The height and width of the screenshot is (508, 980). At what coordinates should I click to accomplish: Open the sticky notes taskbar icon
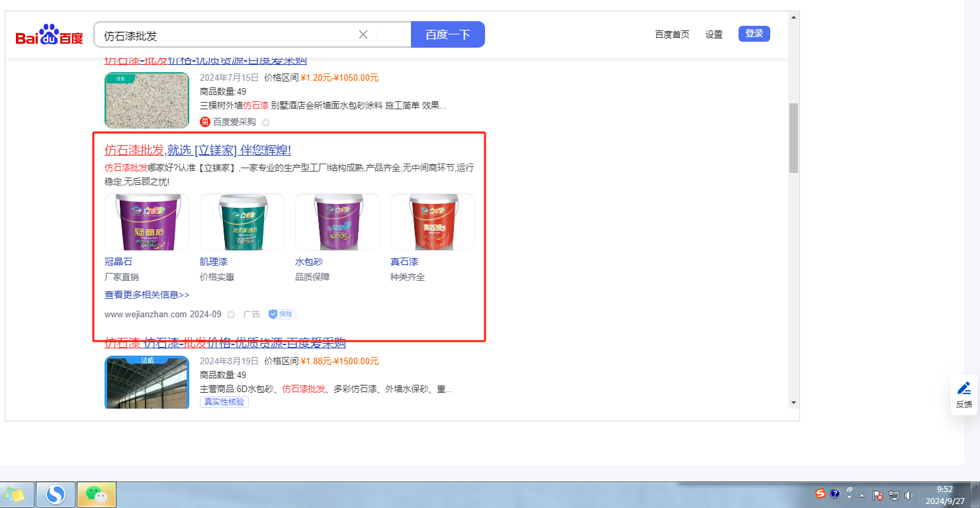point(16,494)
